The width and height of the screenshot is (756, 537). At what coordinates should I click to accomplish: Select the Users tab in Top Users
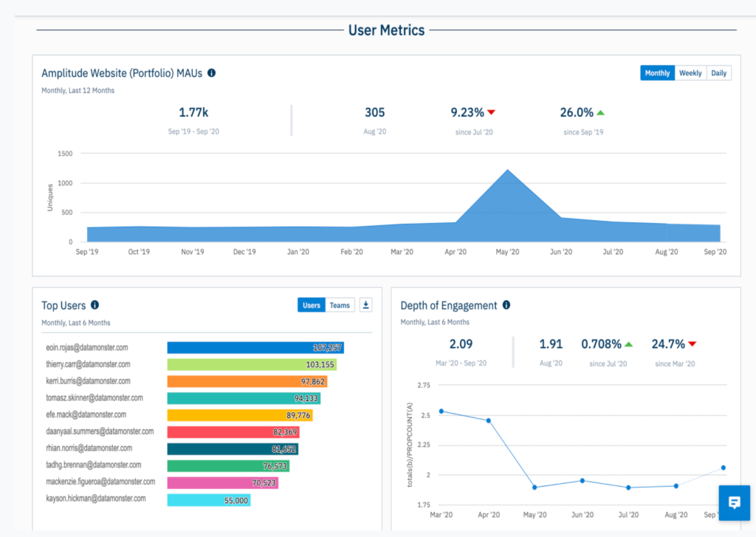point(312,305)
